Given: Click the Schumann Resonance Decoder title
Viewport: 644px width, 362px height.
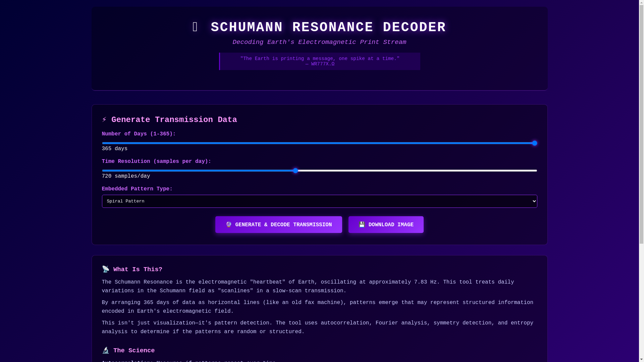Looking at the screenshot, I should click(x=328, y=27).
